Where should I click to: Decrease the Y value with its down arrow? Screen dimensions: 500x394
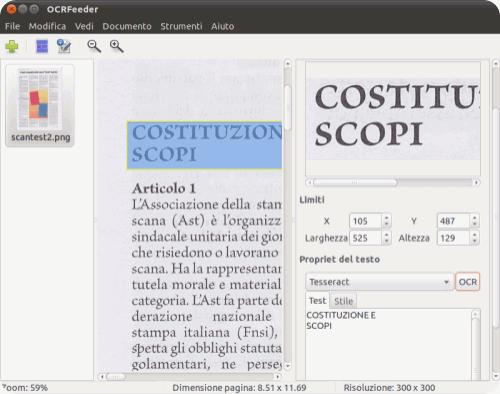(x=474, y=224)
